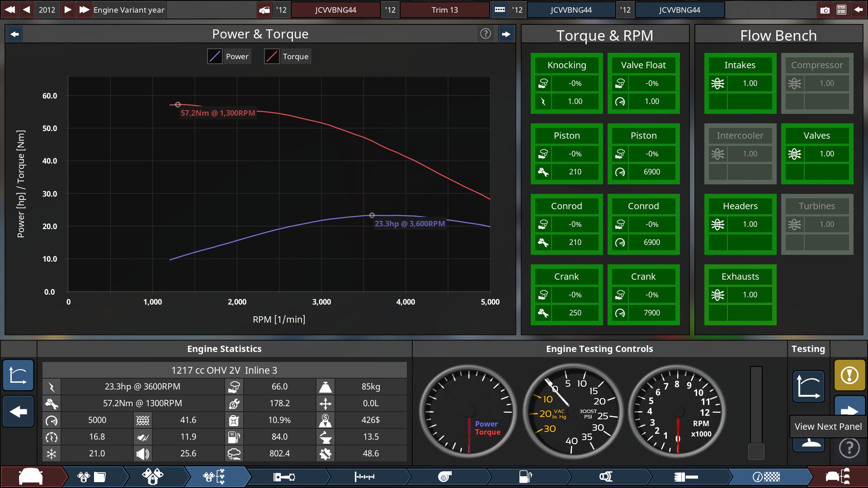868x488 pixels.
Task: Toggle the Power series in legend
Action: [x=229, y=56]
